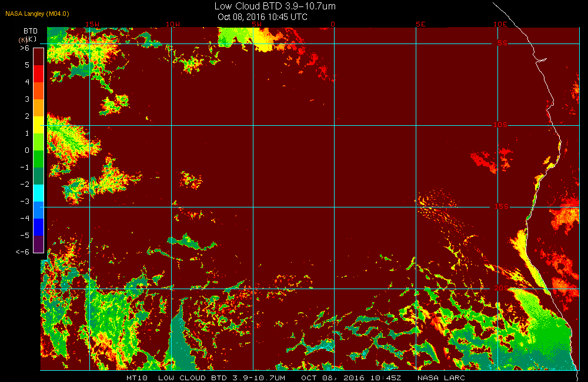Pick the orange-red colorbar segment
The image size is (588, 382).
point(39,91)
